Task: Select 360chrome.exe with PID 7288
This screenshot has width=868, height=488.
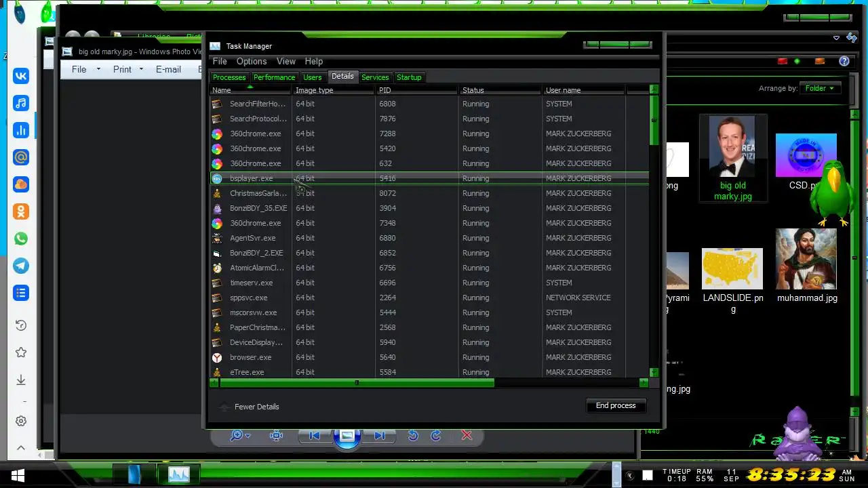Action: [429, 134]
